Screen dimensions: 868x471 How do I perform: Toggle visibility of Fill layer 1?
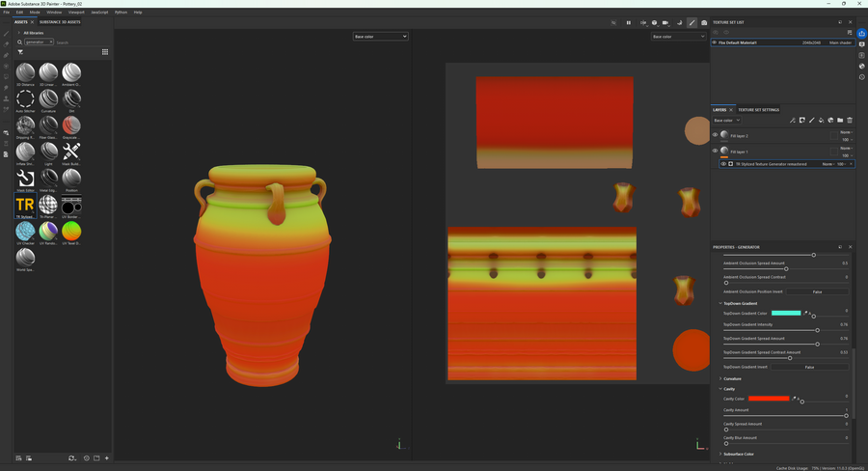716,152
